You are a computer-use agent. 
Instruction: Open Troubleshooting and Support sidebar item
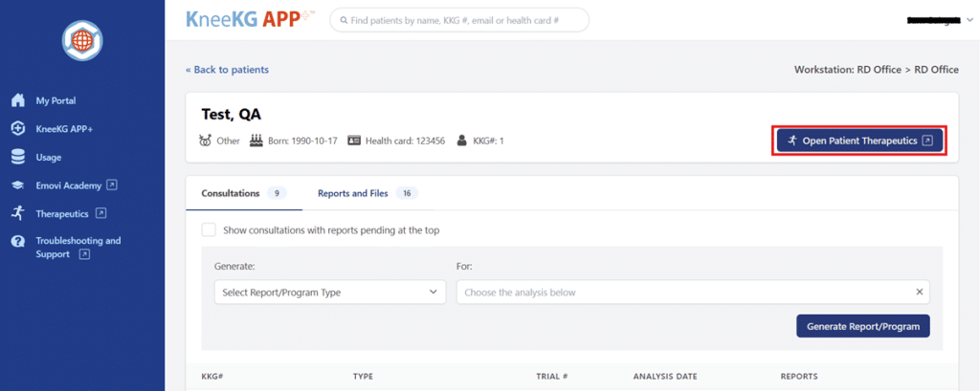tap(78, 248)
